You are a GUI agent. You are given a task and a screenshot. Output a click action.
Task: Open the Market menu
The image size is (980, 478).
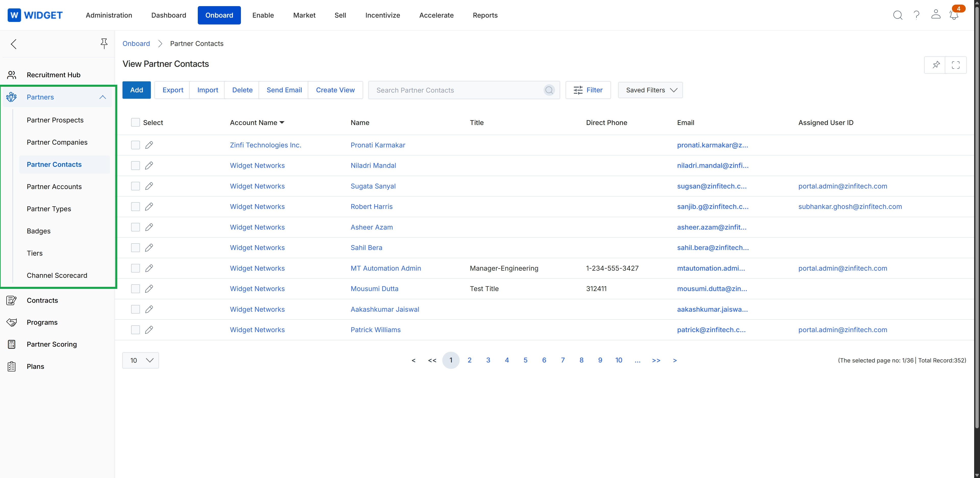point(304,15)
